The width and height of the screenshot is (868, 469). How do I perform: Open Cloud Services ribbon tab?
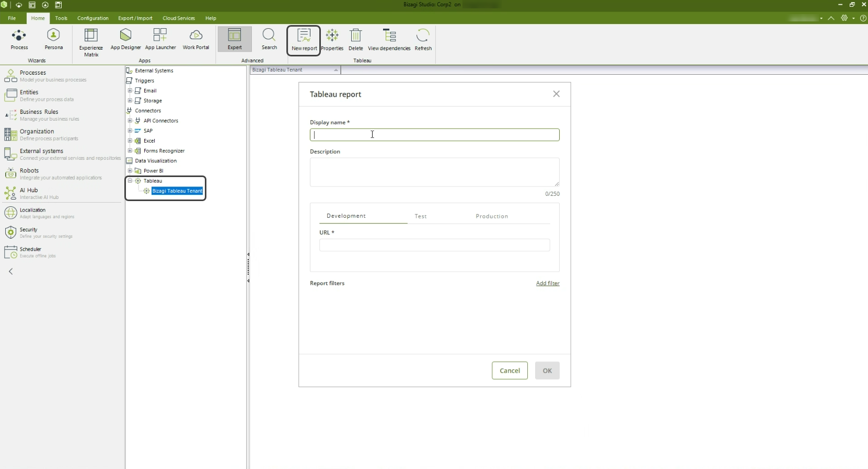point(179,18)
